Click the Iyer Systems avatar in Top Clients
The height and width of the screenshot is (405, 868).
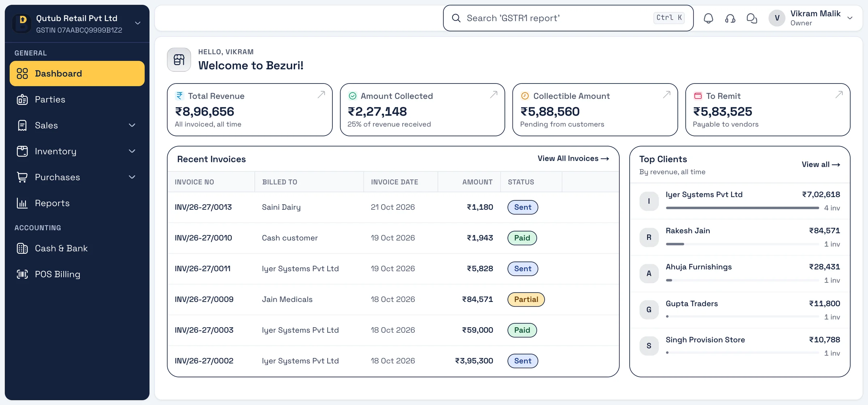tap(649, 201)
